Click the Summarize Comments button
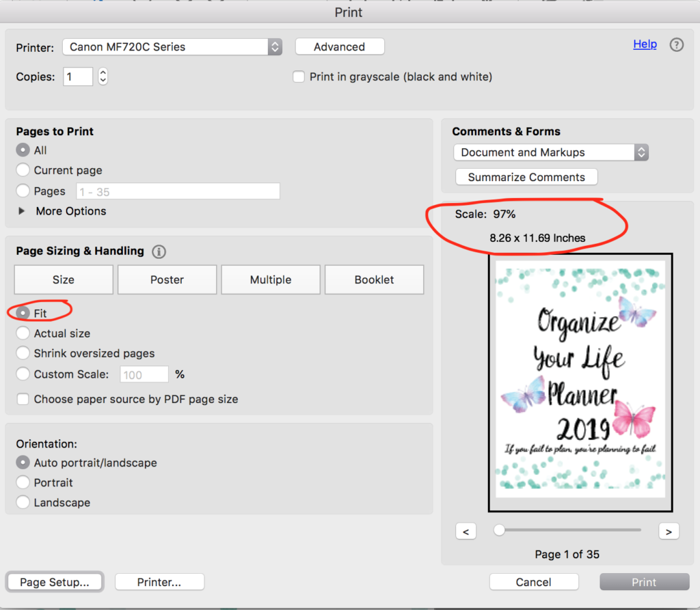This screenshot has height=610, width=700. tap(526, 176)
